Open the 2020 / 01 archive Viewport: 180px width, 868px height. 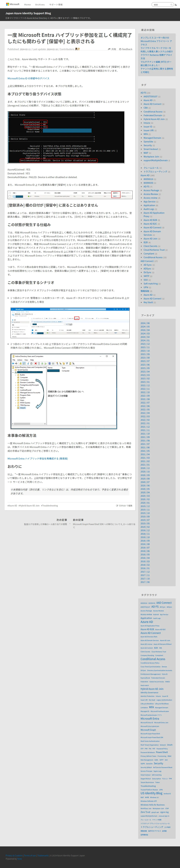145,503
